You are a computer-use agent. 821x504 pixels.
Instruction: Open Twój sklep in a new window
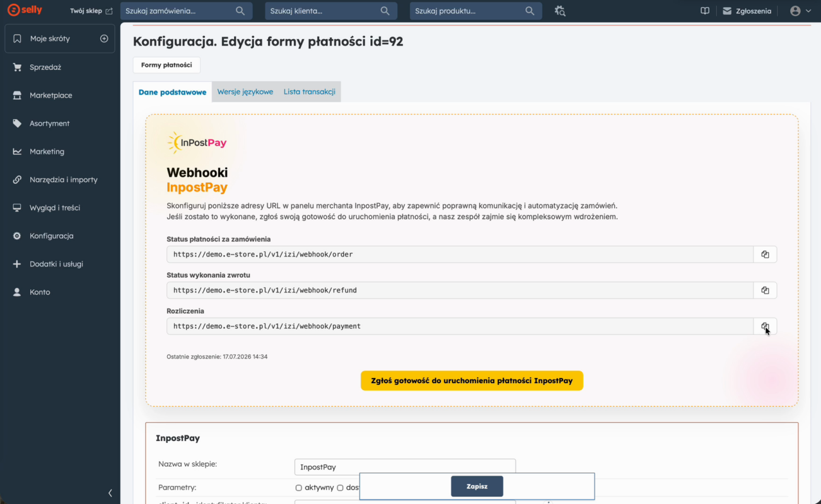click(x=91, y=11)
